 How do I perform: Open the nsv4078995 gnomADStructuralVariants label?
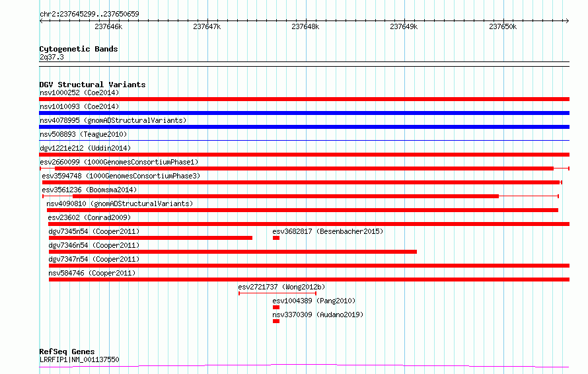pyautogui.click(x=113, y=120)
